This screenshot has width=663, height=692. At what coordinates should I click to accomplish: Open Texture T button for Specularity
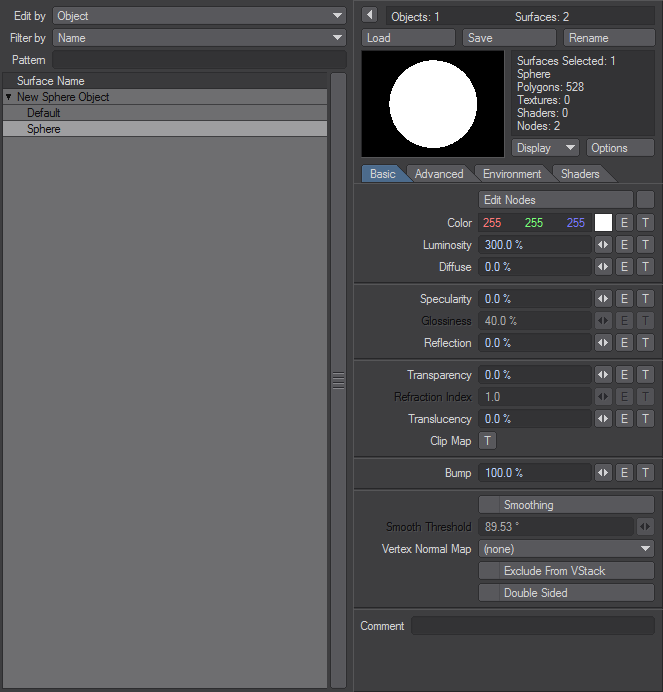pos(645,299)
